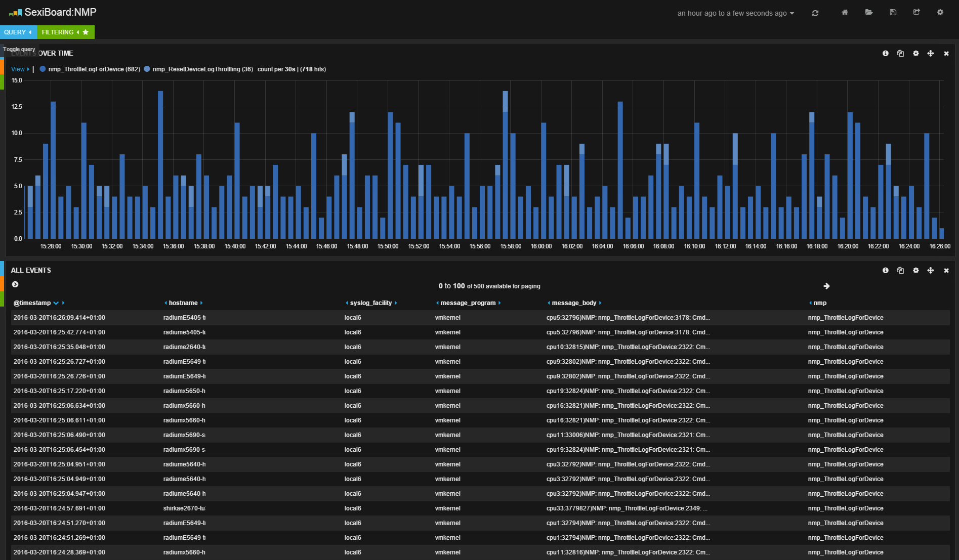Sort by the @timestamp column header
The image size is (959, 560).
point(32,303)
